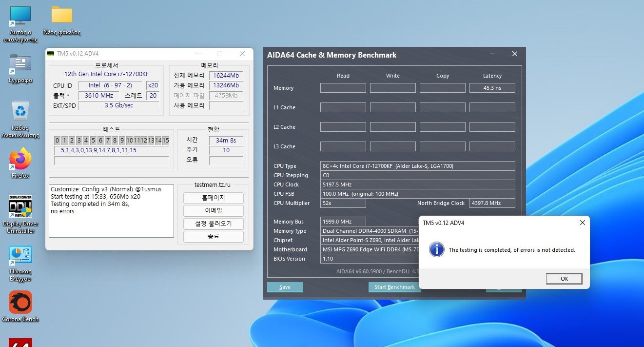Open the 홈페이지 homepage button
Viewport: 644px width, 347px height.
pyautogui.click(x=214, y=198)
